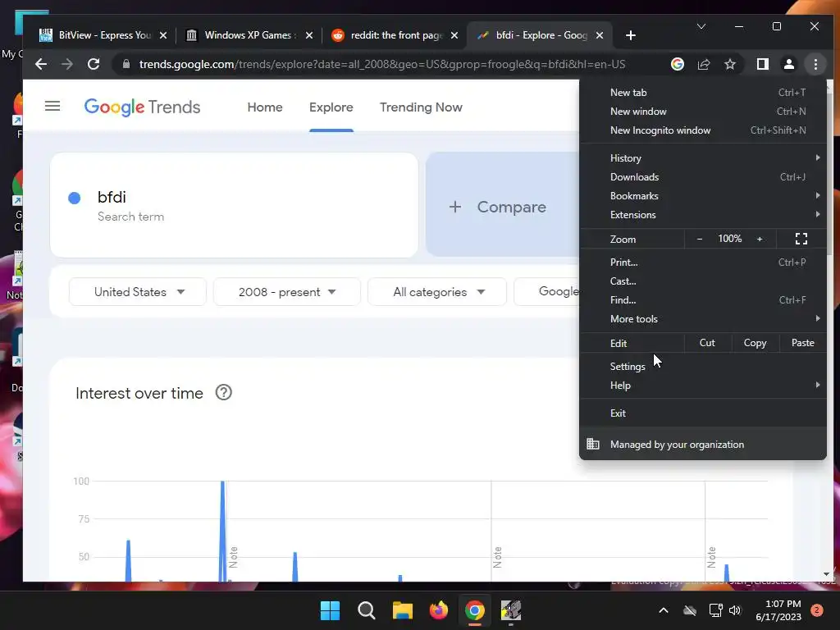The image size is (840, 630).
Task: Open clock and date in taskbar
Action: pos(778,610)
